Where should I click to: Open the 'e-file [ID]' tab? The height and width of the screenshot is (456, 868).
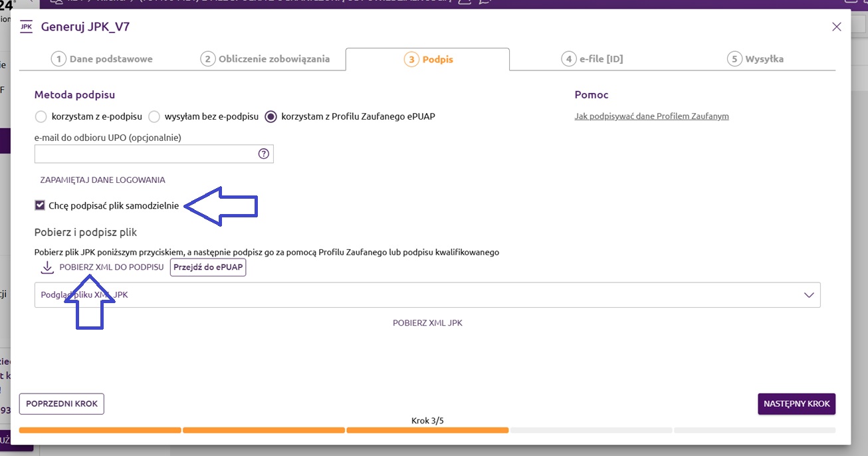592,59
